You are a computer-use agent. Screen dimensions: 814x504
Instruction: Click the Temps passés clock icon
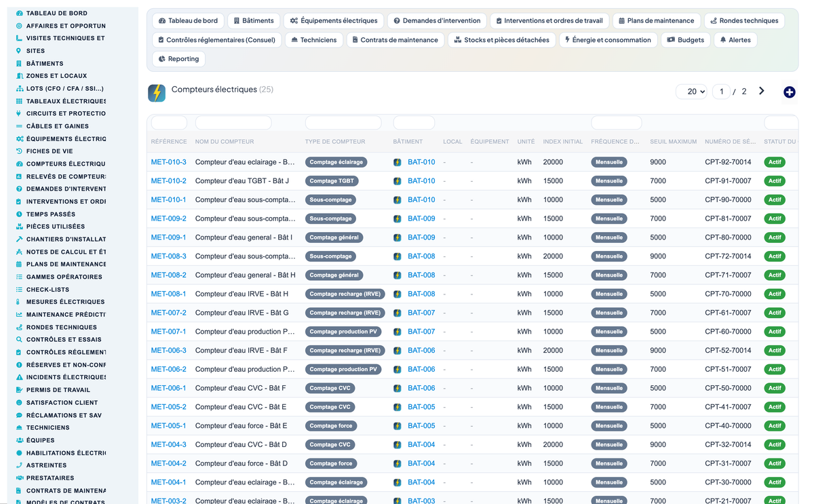coord(19,214)
